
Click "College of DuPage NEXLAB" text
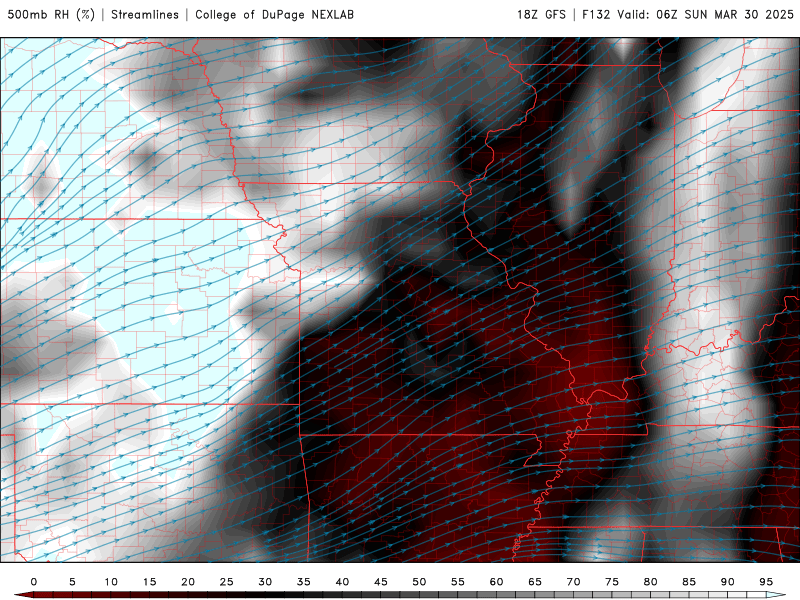tap(274, 15)
